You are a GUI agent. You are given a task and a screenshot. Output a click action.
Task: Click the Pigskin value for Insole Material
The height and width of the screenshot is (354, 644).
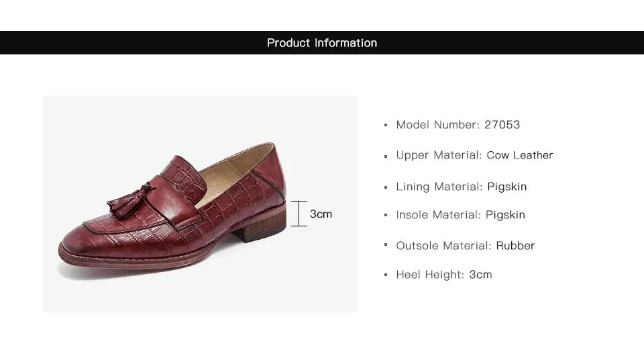pyautogui.click(x=505, y=215)
